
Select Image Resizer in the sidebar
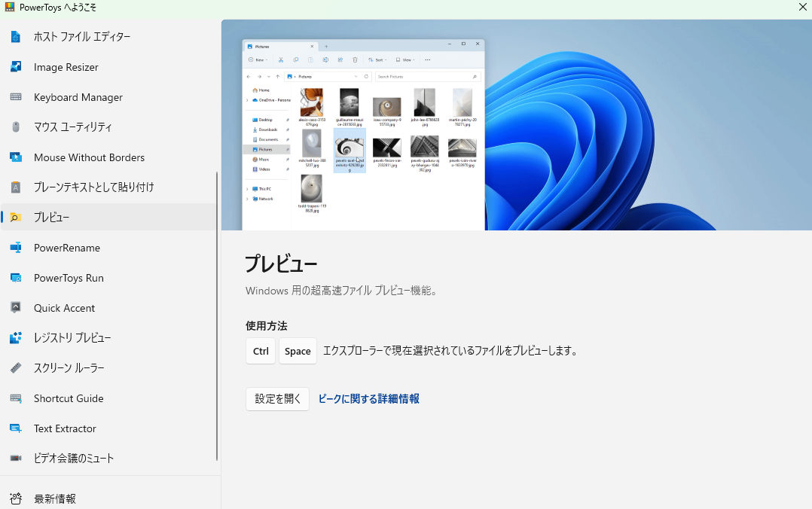(x=108, y=67)
